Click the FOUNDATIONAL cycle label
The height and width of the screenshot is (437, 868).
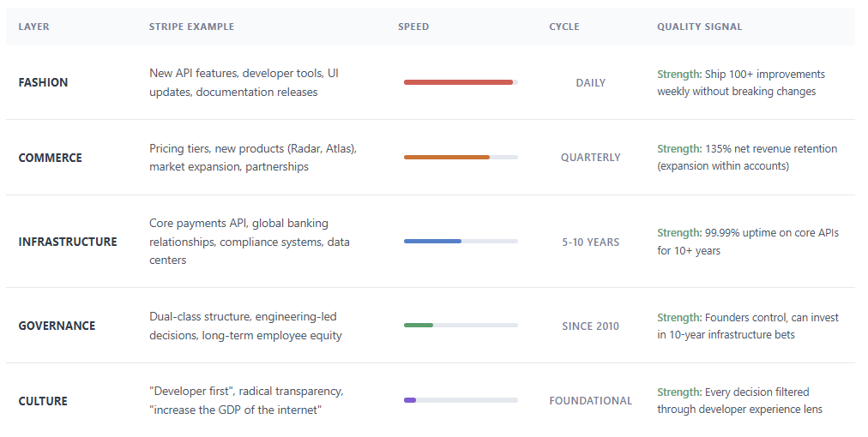591,401
